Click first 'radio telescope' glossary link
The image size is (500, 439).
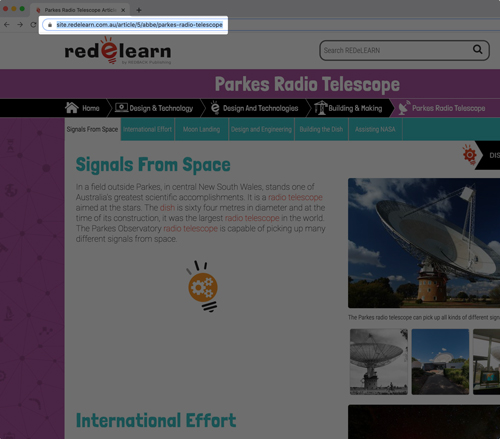[x=295, y=197]
